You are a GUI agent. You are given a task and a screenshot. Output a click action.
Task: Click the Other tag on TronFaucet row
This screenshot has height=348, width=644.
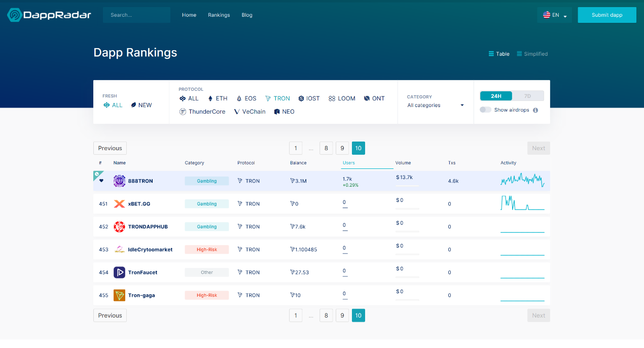[207, 272]
